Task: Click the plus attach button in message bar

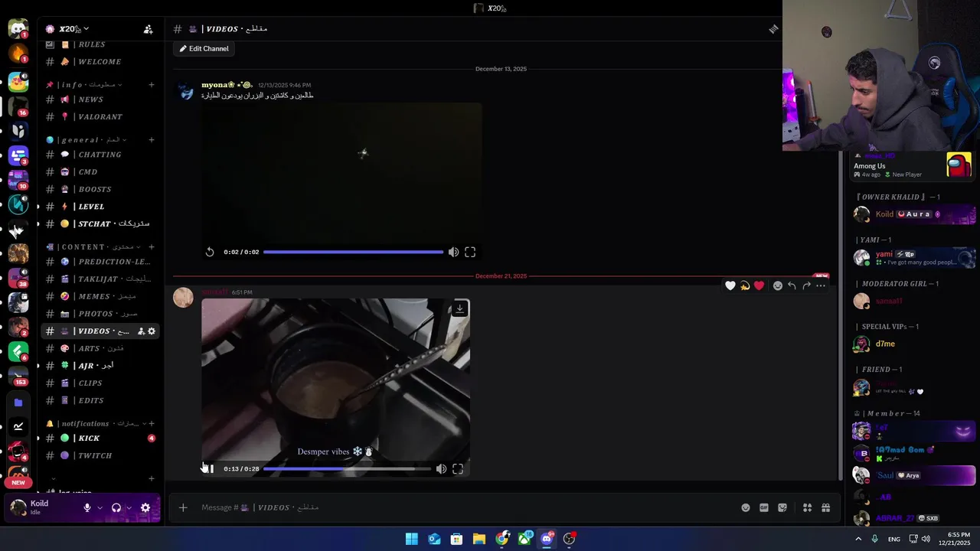Action: point(183,507)
